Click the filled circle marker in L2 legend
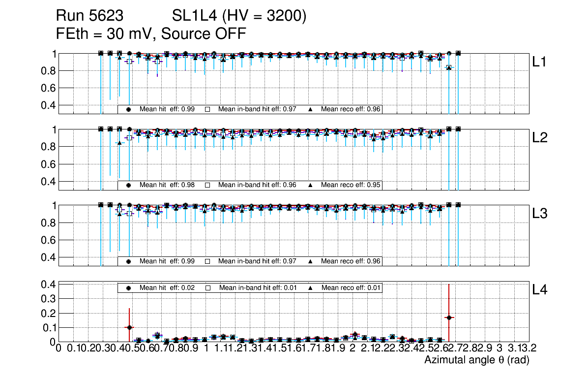Viewport: 588px width, 380px height. (x=128, y=185)
